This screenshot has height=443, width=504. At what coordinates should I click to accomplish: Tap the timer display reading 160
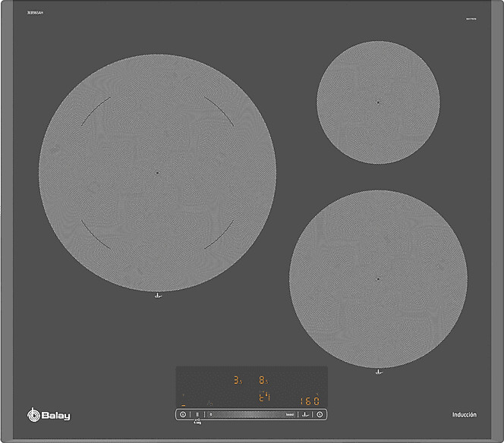click(309, 400)
